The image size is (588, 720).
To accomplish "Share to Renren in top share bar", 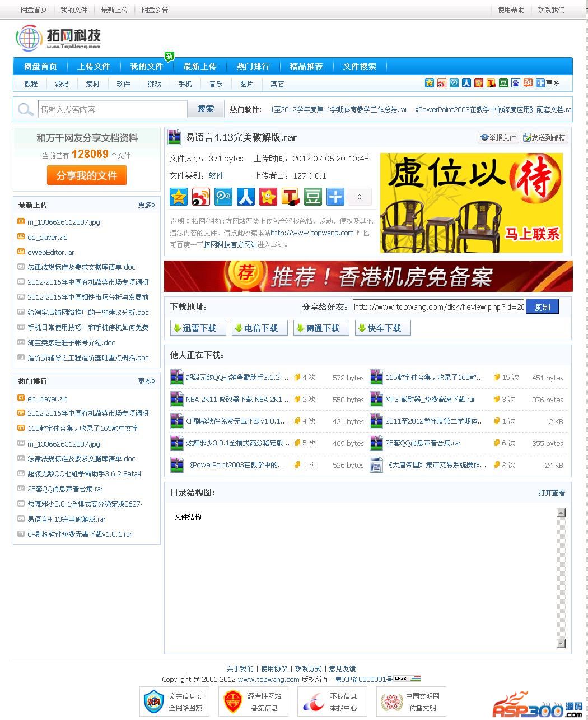I will click(x=466, y=83).
